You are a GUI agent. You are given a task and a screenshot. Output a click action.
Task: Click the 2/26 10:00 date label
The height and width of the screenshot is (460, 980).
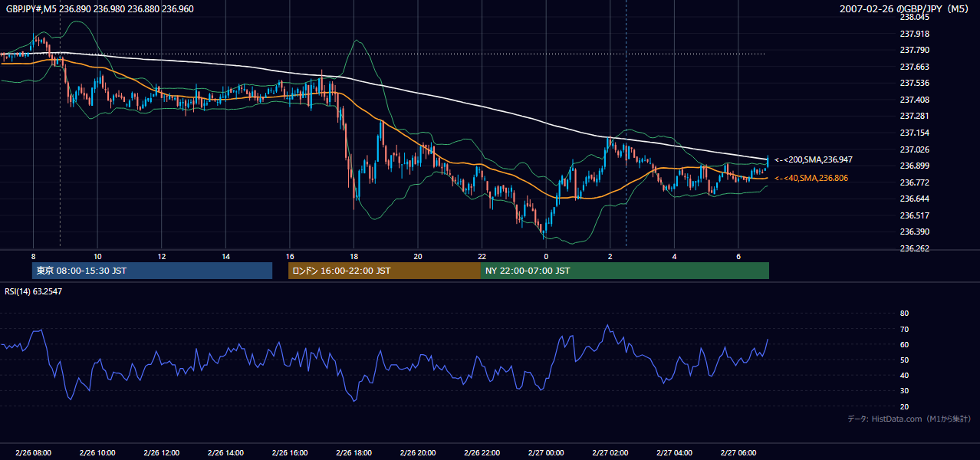97,453
